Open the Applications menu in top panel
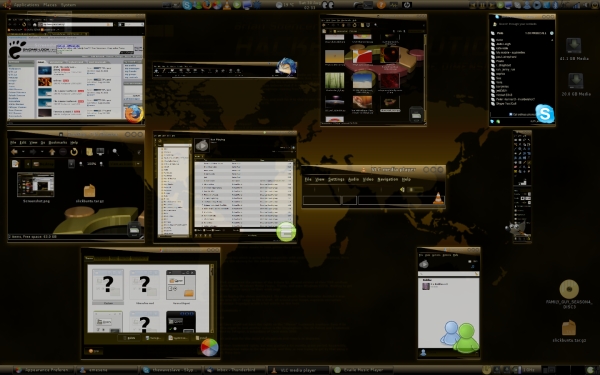The width and height of the screenshot is (600, 375). pyautogui.click(x=26, y=5)
